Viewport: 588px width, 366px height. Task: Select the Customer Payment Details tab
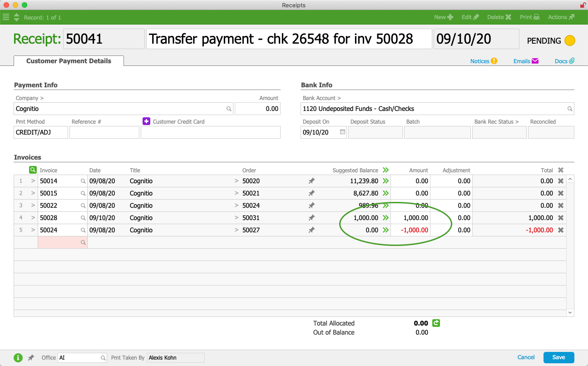69,61
